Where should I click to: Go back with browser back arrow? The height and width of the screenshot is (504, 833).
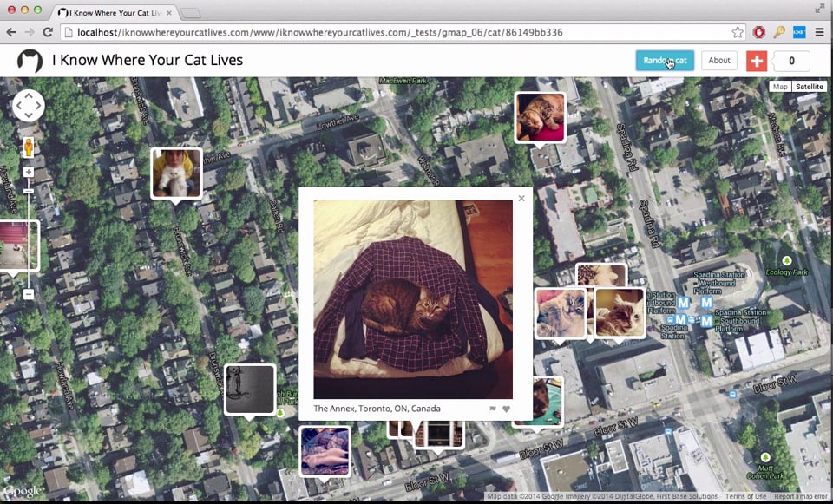click(11, 32)
